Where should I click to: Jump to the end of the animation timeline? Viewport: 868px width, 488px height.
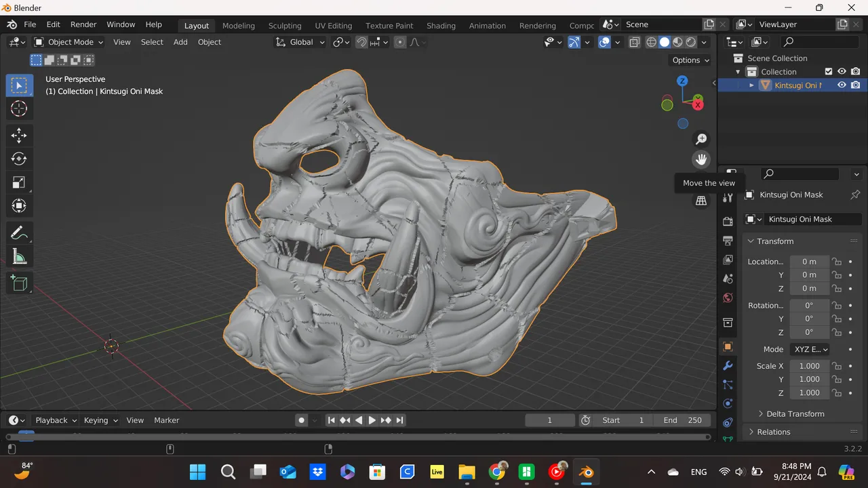click(x=400, y=420)
